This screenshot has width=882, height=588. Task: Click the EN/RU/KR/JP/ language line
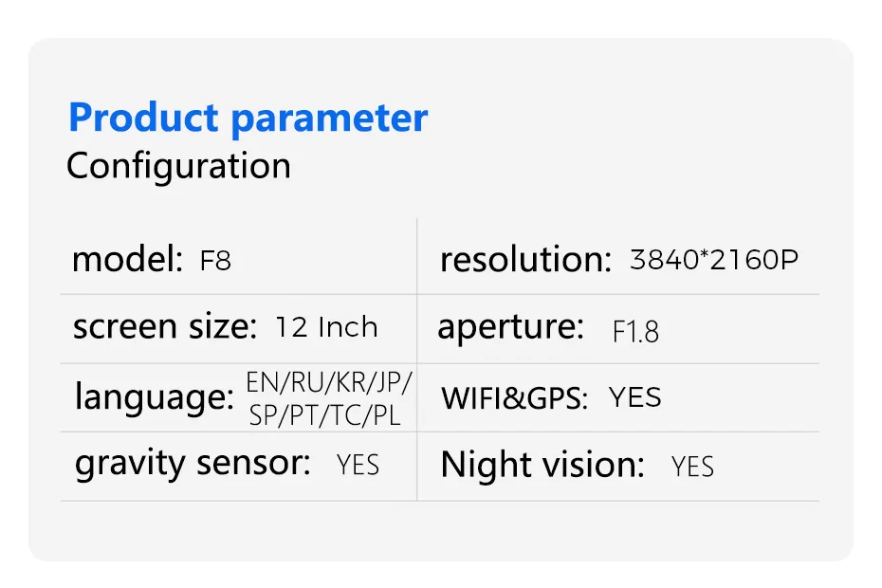pyautogui.click(x=329, y=382)
